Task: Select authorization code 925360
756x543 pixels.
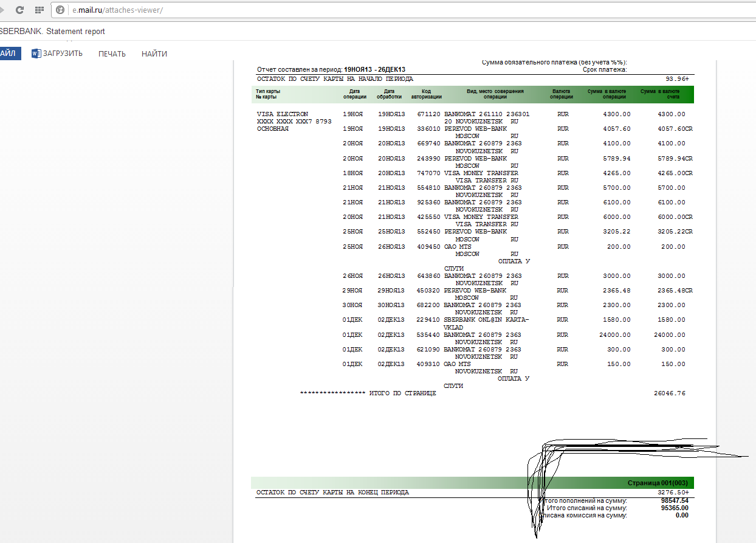Action: (428, 202)
